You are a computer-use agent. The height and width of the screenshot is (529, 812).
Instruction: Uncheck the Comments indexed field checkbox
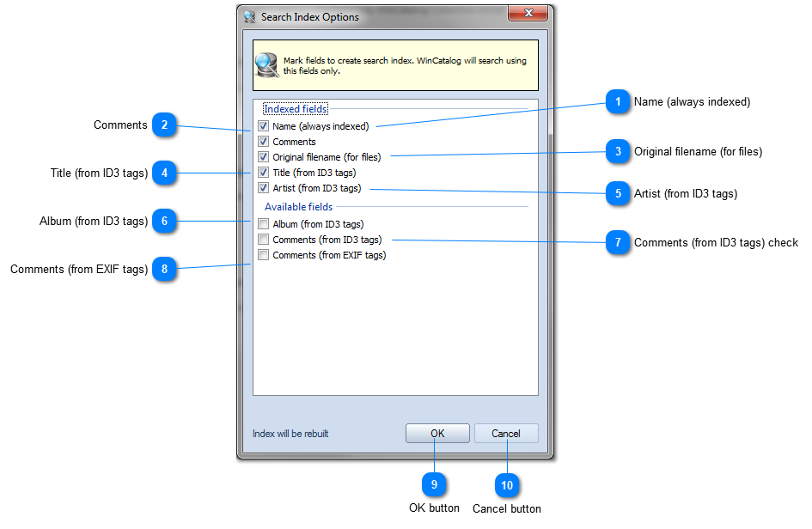(264, 142)
